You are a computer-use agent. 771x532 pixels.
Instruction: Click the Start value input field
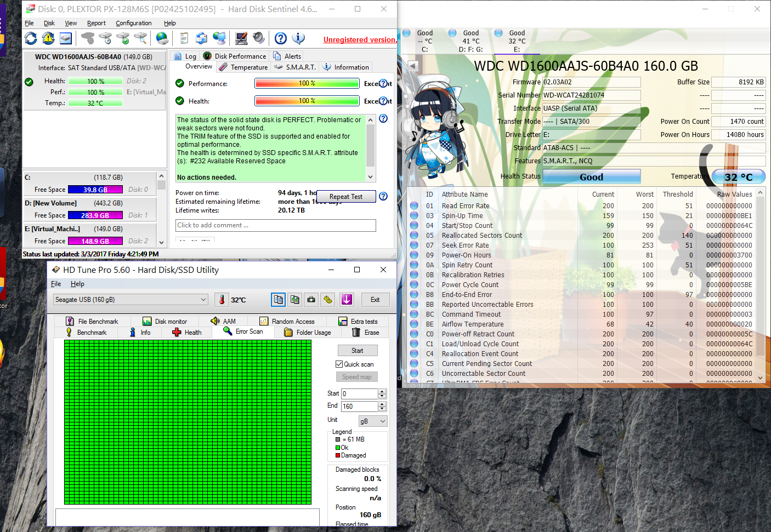[360, 394]
